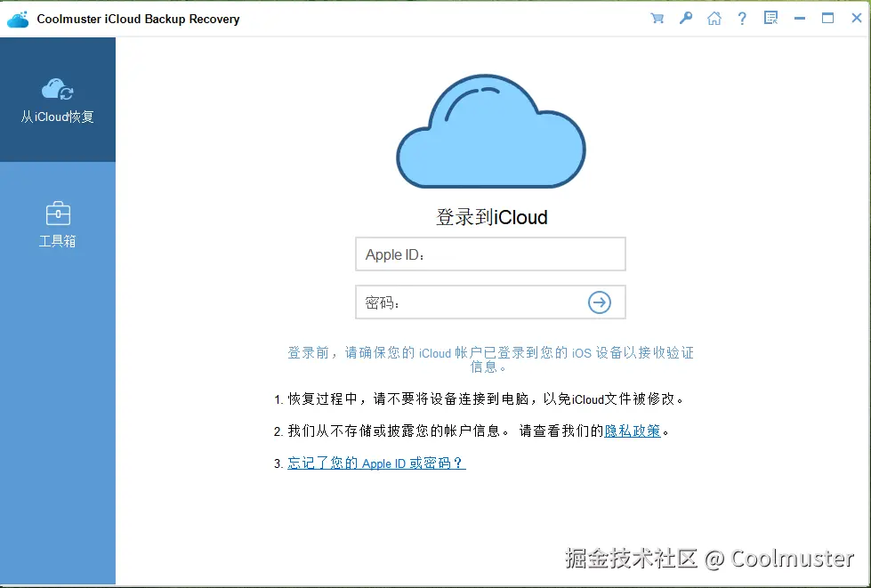871x588 pixels.
Task: Minimize the Coolmuster window
Action: 799,19
